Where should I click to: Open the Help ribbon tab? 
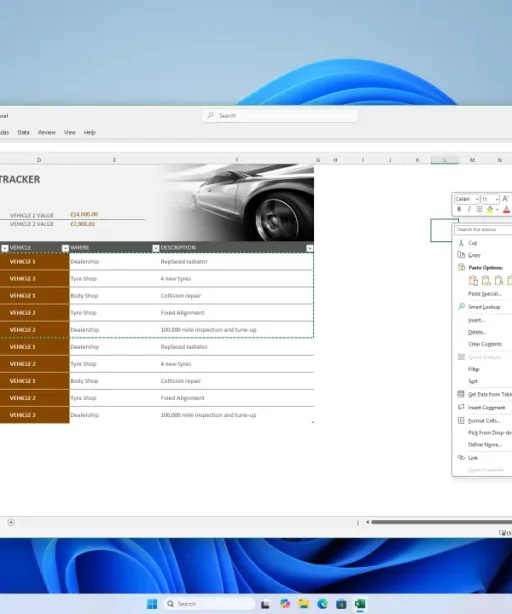pyautogui.click(x=90, y=132)
